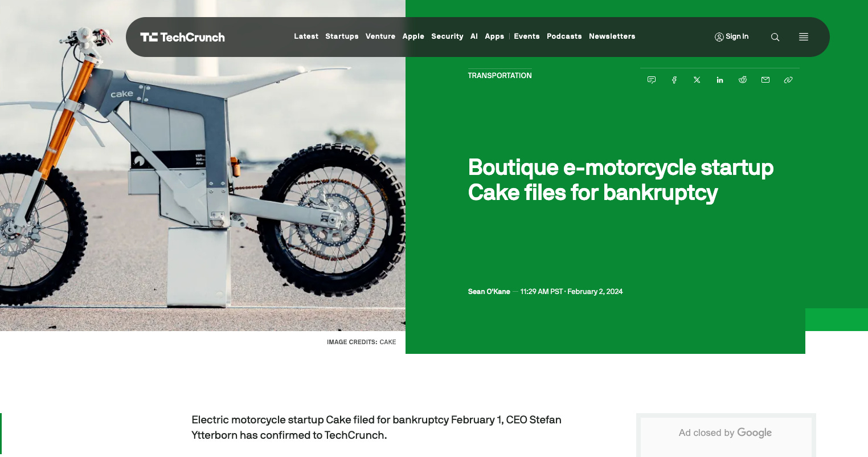Share article on Facebook

pos(674,80)
